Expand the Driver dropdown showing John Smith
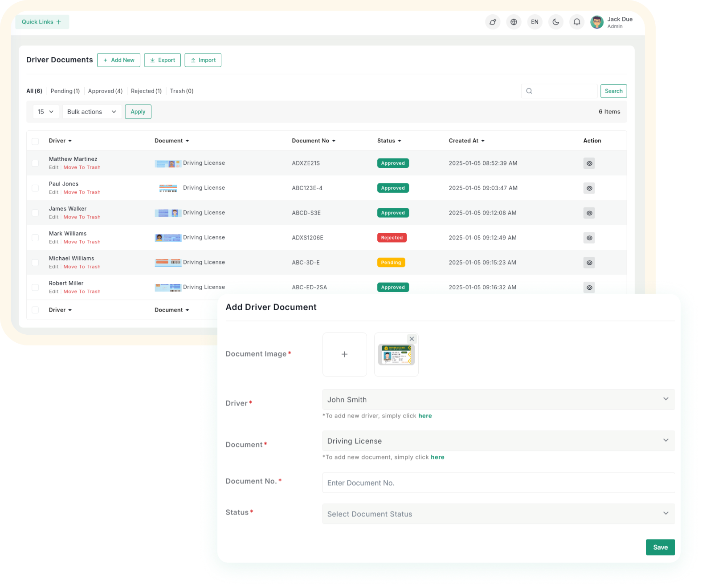 pos(498,400)
